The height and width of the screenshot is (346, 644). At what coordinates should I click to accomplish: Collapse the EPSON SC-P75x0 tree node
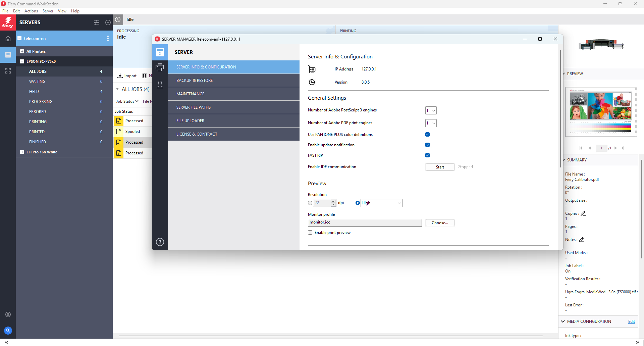tap(22, 61)
